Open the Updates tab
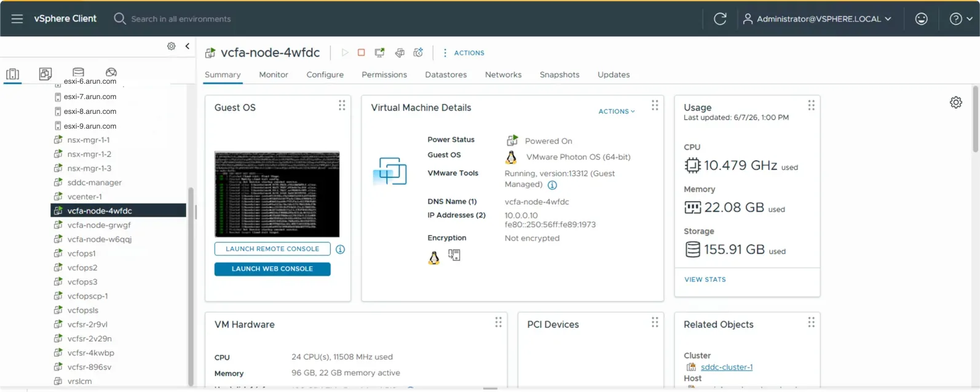Viewport: 980px width, 392px height. click(x=614, y=74)
